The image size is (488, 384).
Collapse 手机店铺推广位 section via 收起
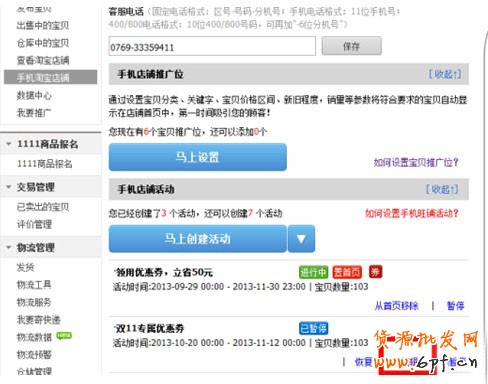(x=445, y=74)
